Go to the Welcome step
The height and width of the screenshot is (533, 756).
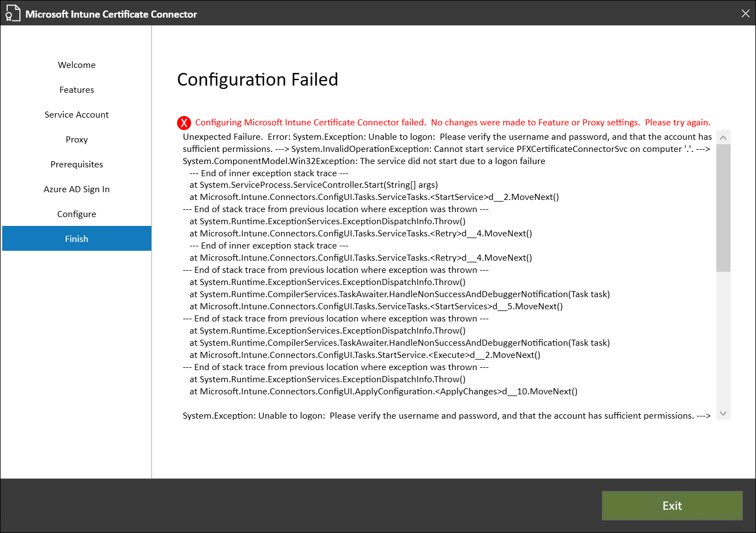click(x=77, y=65)
